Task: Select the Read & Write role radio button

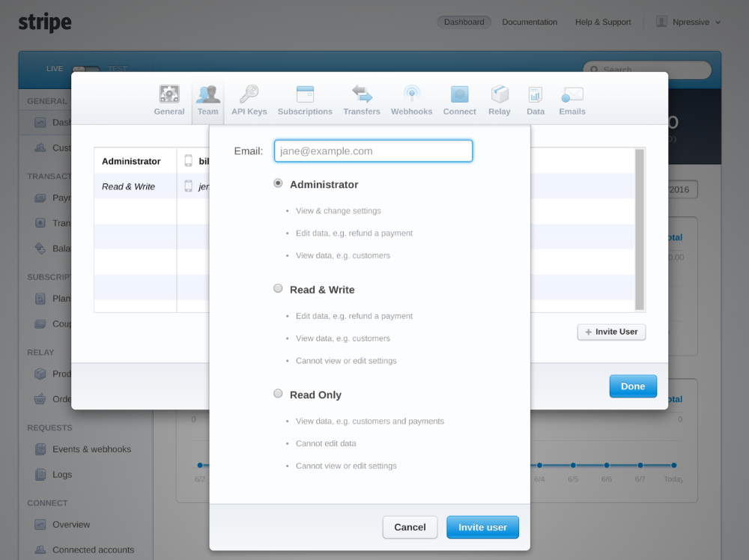Action: pyautogui.click(x=278, y=288)
